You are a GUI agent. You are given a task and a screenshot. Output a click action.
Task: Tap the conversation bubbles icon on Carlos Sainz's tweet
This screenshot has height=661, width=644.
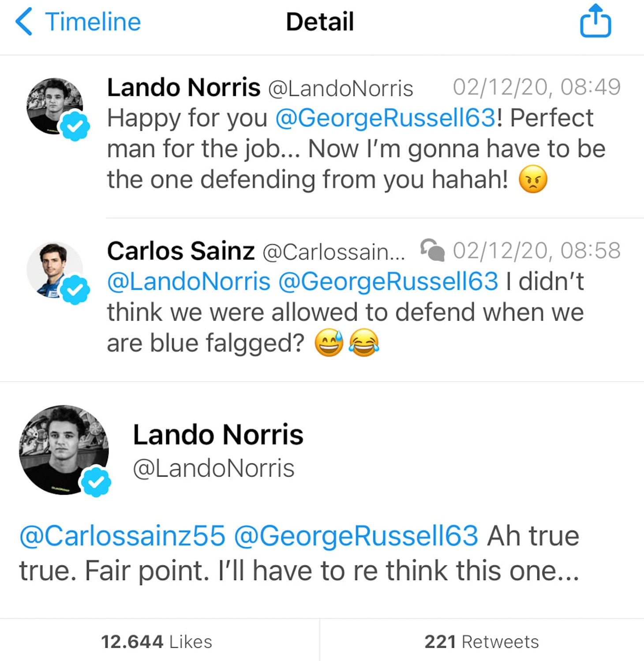432,250
